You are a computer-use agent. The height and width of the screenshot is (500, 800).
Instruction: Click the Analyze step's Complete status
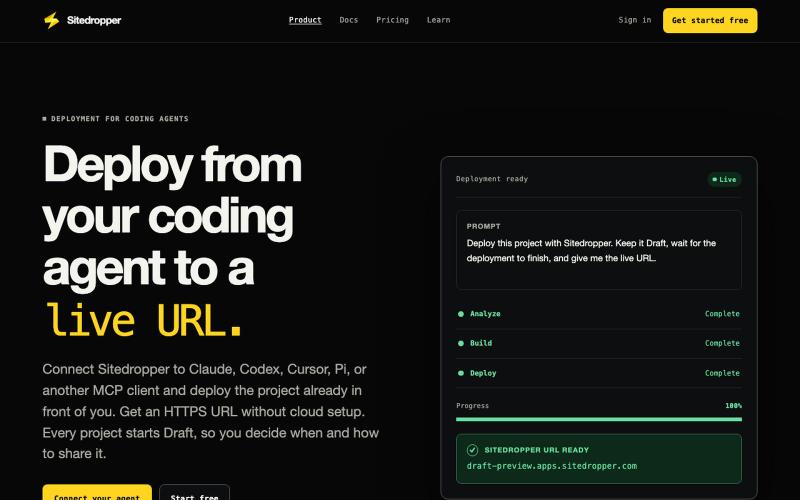(x=722, y=314)
